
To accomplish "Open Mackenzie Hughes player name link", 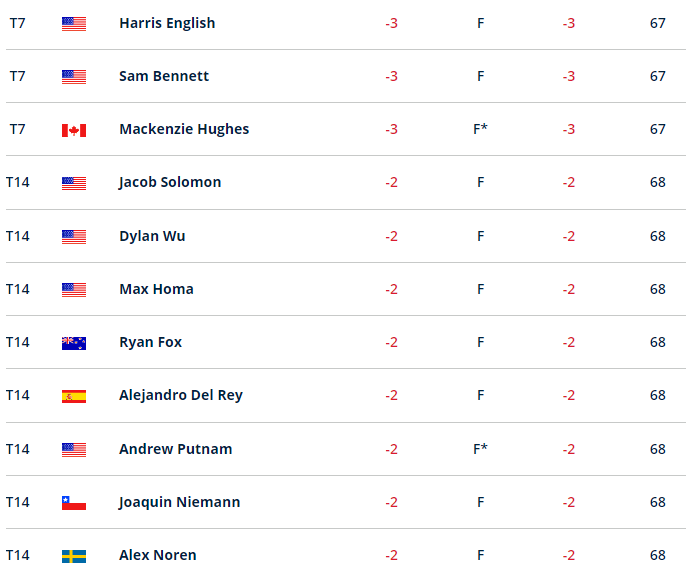I will coord(184,129).
